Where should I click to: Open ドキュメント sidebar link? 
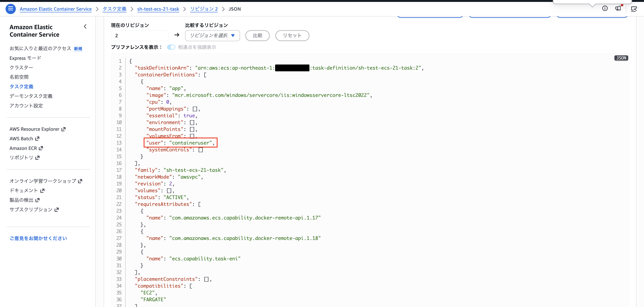tap(24, 191)
